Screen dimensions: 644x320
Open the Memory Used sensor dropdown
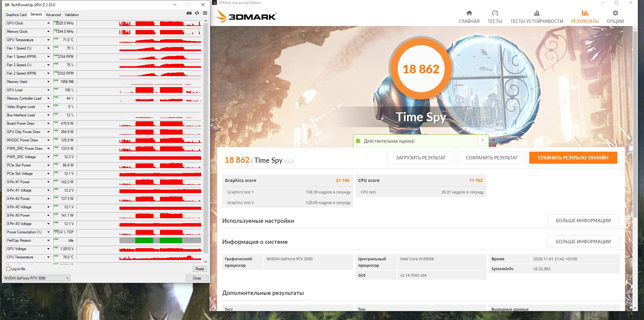point(48,82)
